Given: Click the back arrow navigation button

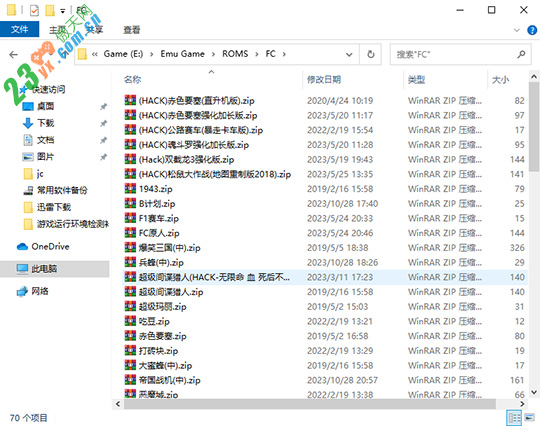Looking at the screenshot, I should click(x=13, y=54).
